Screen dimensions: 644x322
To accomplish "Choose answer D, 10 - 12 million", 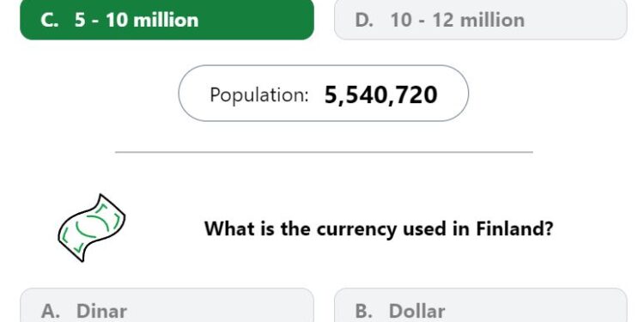I will tap(481, 20).
